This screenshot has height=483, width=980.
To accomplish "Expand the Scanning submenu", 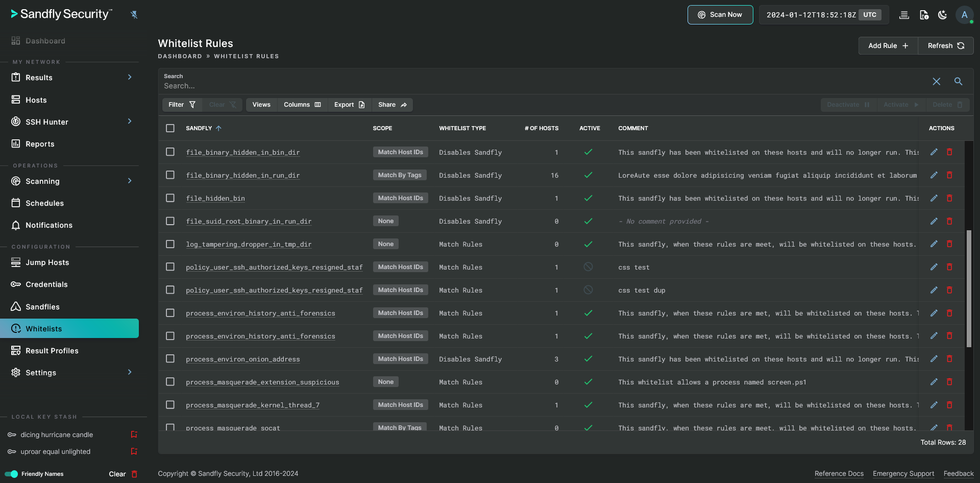I will click(130, 181).
